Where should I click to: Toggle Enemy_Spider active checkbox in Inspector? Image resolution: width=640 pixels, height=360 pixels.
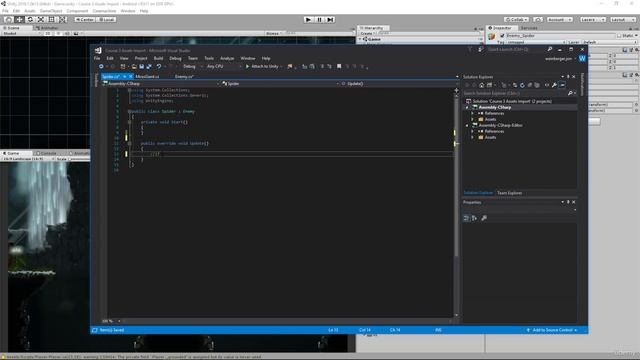502,36
